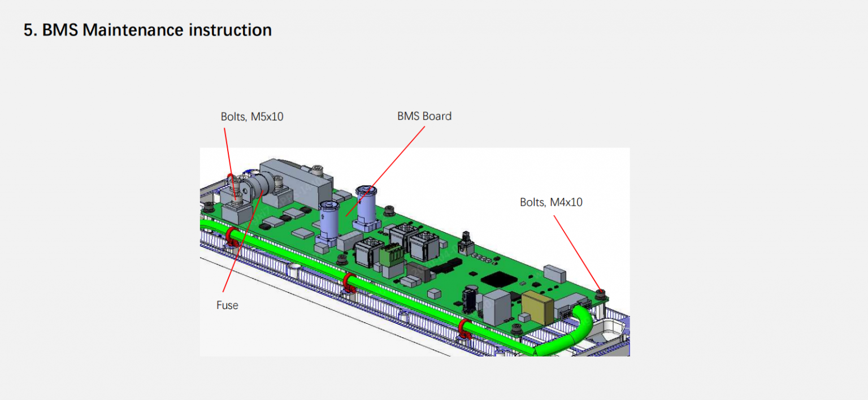The height and width of the screenshot is (400, 868).
Task: Click the "Bolts, M4x10" label
Action: pos(550,202)
